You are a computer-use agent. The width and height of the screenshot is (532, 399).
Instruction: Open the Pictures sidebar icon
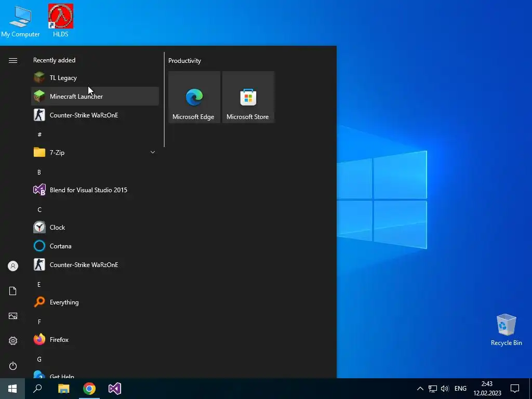pos(13,316)
